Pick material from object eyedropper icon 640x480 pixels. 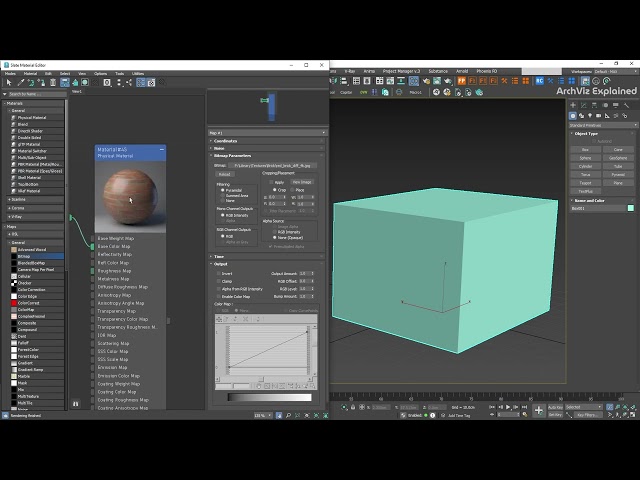[x=20, y=83]
